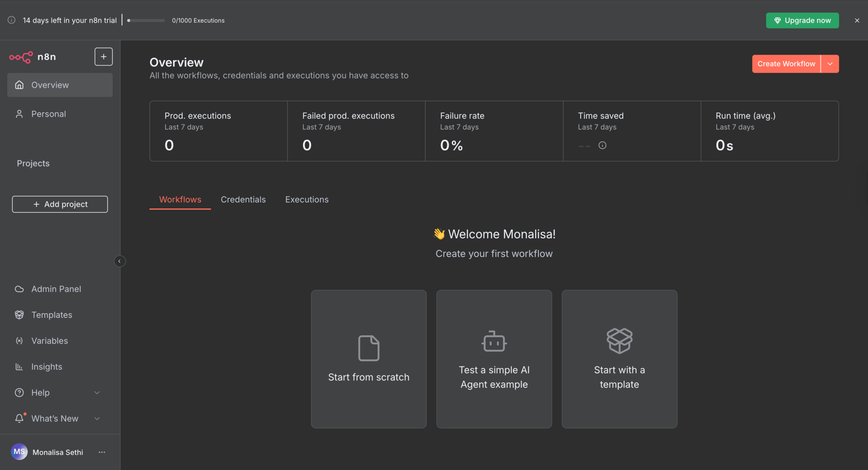Click the robot icon in AI Agent card
The height and width of the screenshot is (470, 868).
(494, 341)
